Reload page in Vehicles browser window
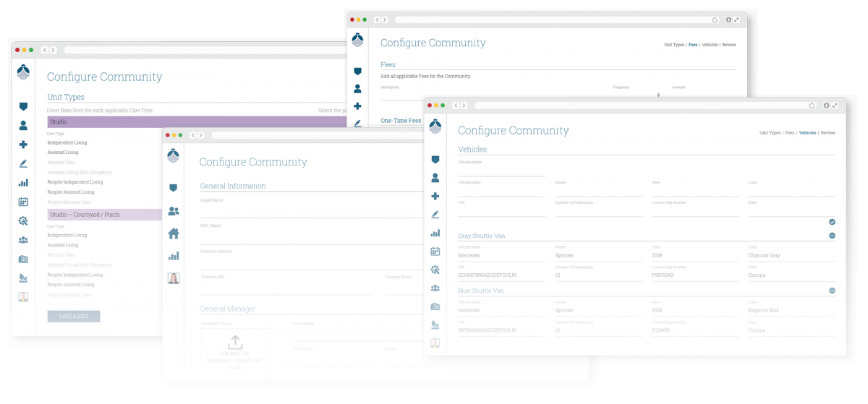 [x=812, y=106]
